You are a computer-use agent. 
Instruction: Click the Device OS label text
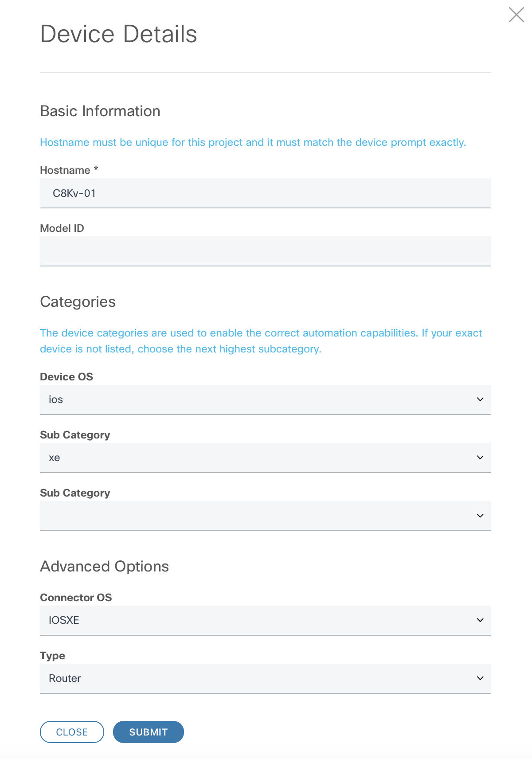(x=66, y=377)
